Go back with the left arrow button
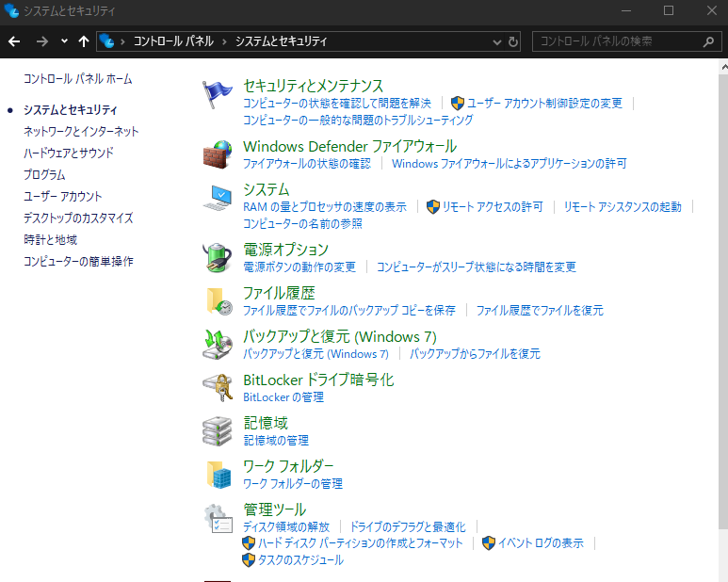The height and width of the screenshot is (582, 728). [14, 41]
